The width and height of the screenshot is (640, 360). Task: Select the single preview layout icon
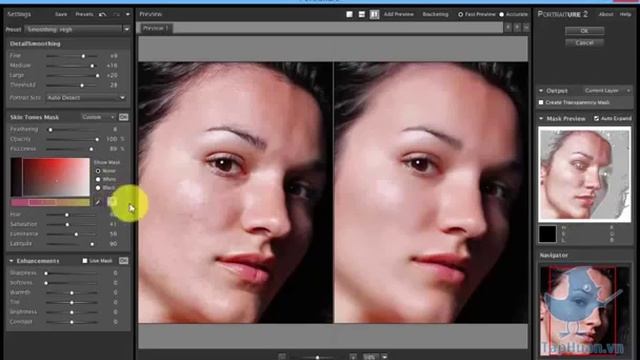pos(349,14)
